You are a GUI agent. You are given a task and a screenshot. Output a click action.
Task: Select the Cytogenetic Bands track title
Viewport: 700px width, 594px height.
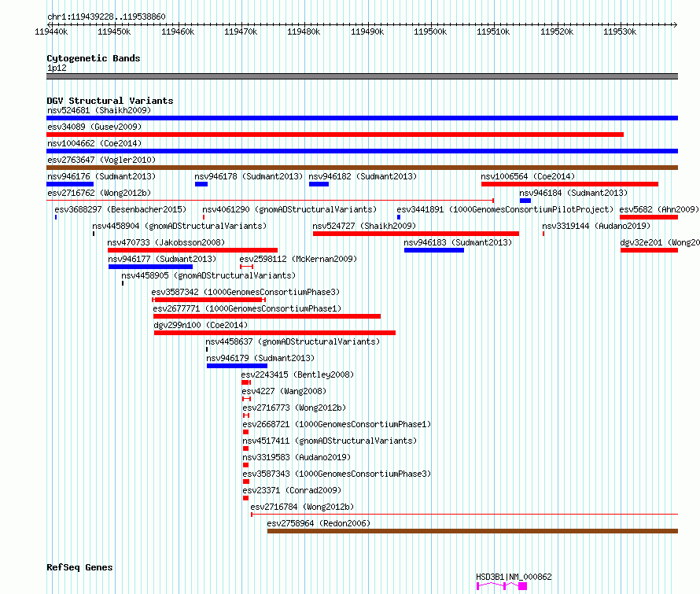pos(94,58)
